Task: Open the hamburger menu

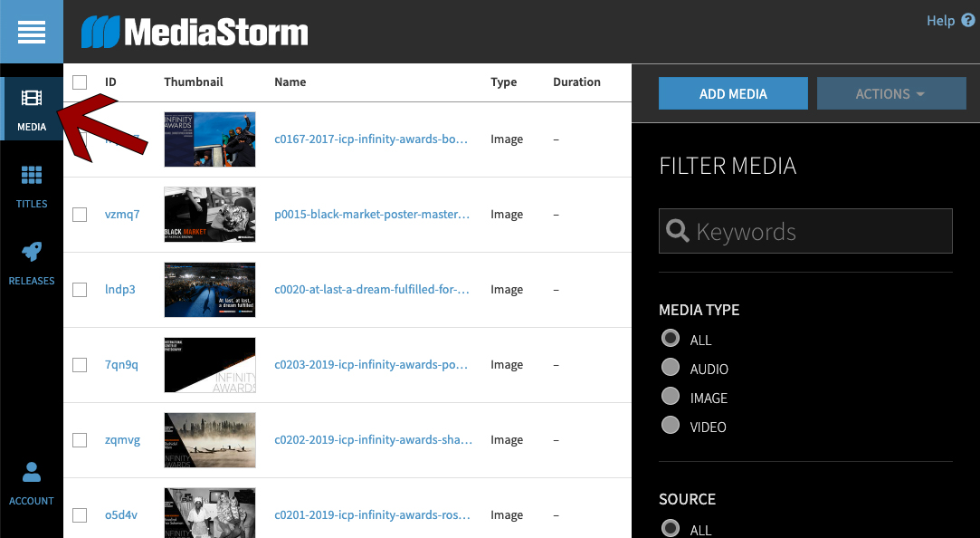Action: tap(31, 32)
